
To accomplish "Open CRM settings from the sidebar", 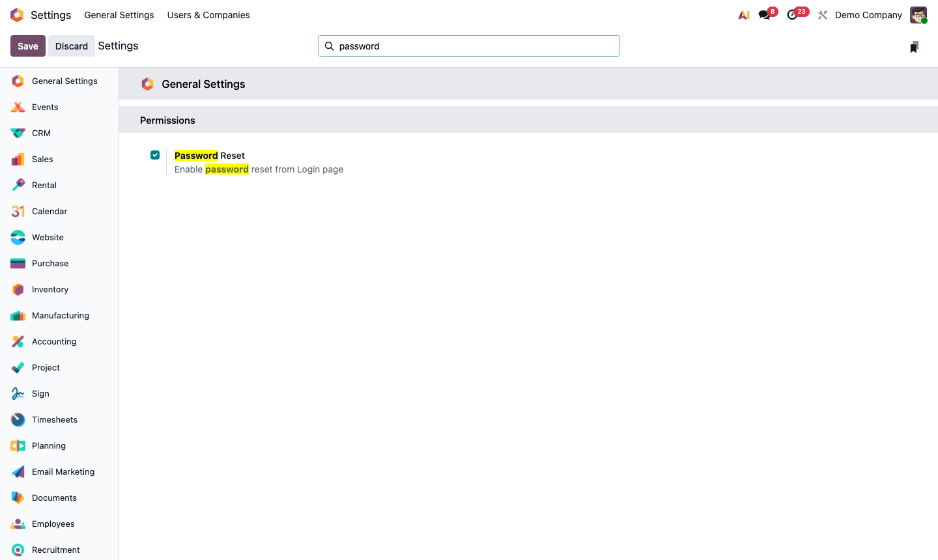I will pos(40,133).
